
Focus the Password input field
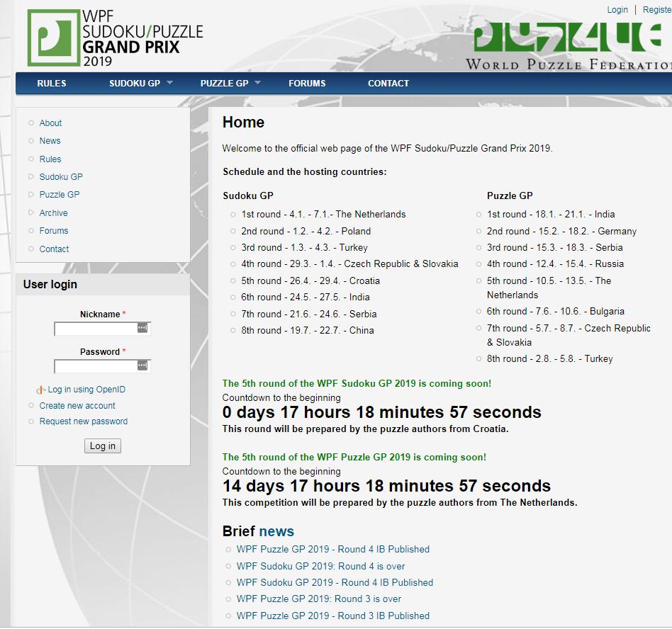tap(102, 366)
